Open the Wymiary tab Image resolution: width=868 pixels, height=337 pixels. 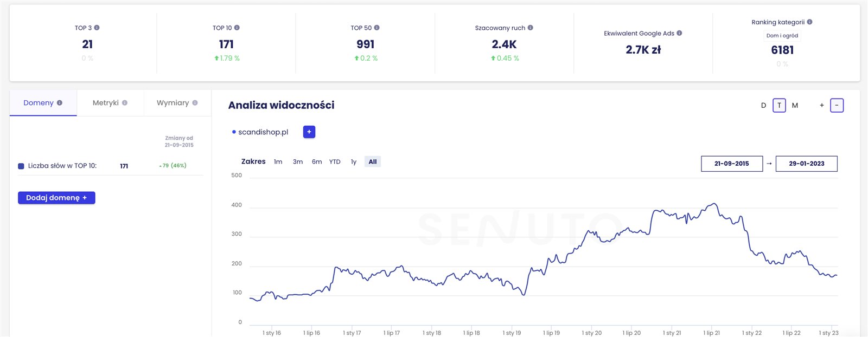coord(177,103)
